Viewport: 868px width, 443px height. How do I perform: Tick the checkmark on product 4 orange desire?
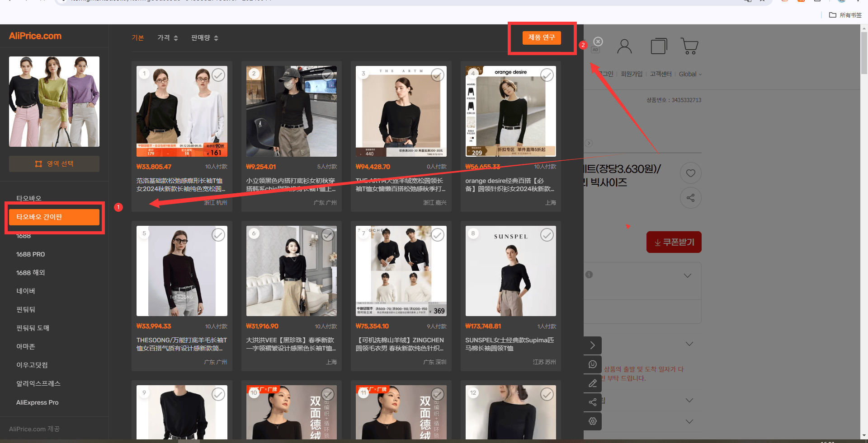point(547,75)
